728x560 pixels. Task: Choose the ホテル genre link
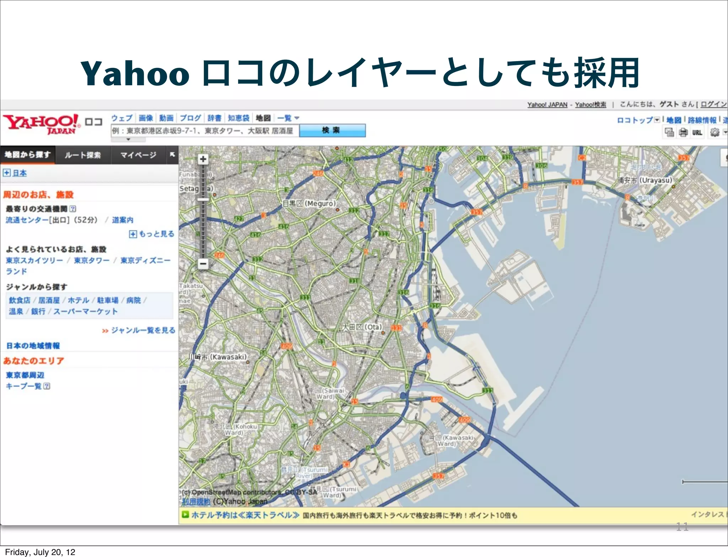78,300
